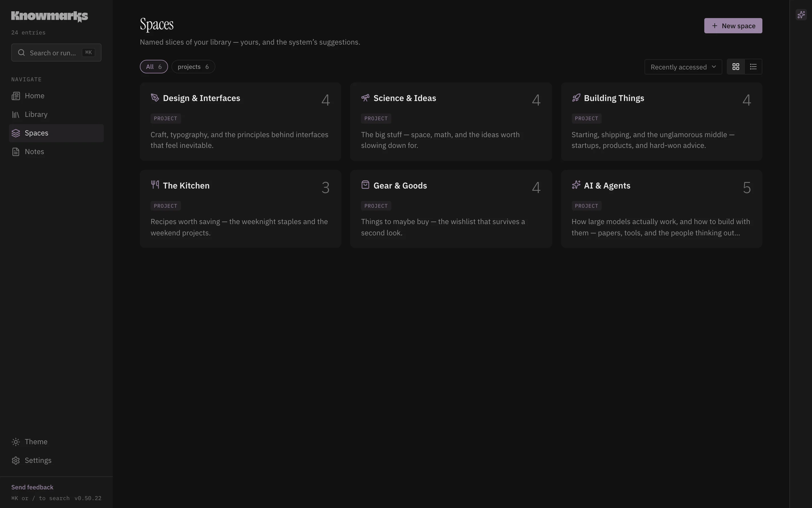
Task: Select the All filter chip
Action: click(x=154, y=67)
